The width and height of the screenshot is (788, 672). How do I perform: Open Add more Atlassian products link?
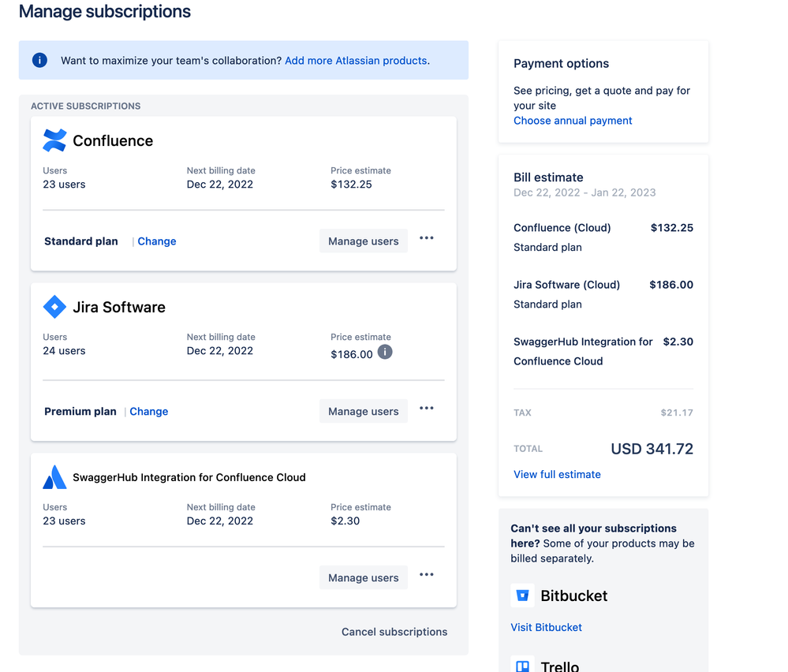[x=357, y=60]
